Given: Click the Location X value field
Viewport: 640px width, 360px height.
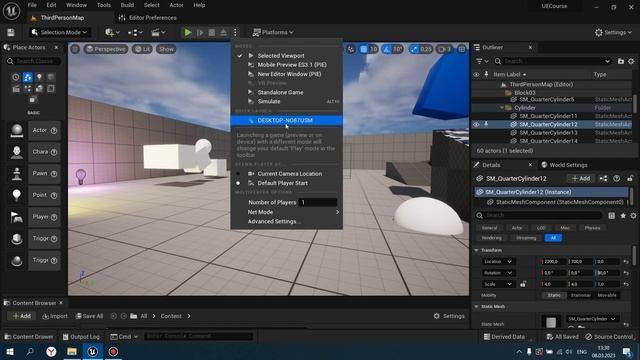Looking at the screenshot, I should tap(554, 262).
